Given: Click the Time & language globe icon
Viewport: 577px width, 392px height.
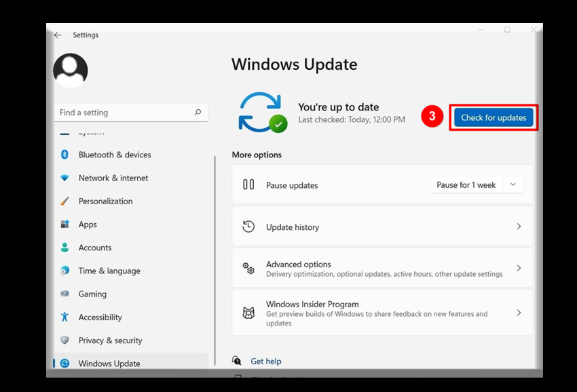Looking at the screenshot, I should 65,271.
